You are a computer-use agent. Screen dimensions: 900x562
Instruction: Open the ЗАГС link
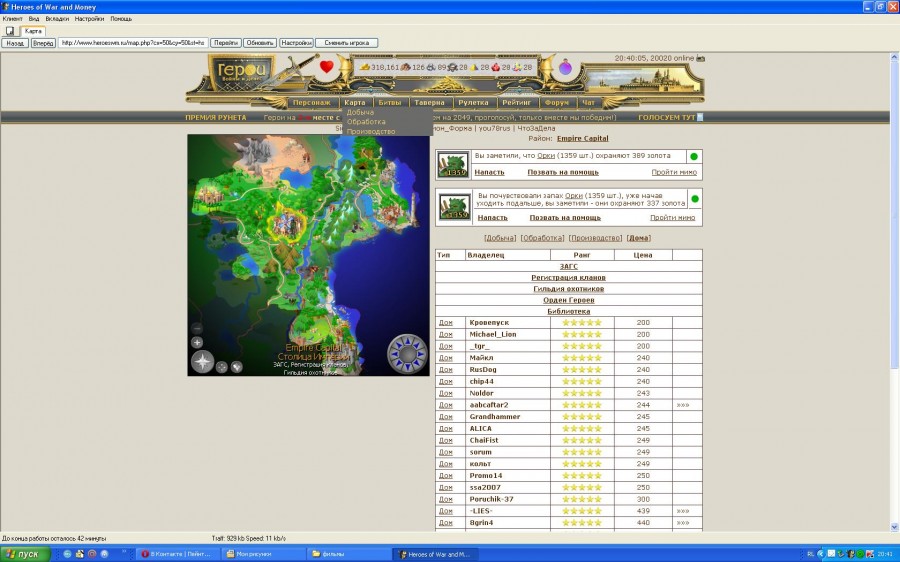(x=568, y=266)
